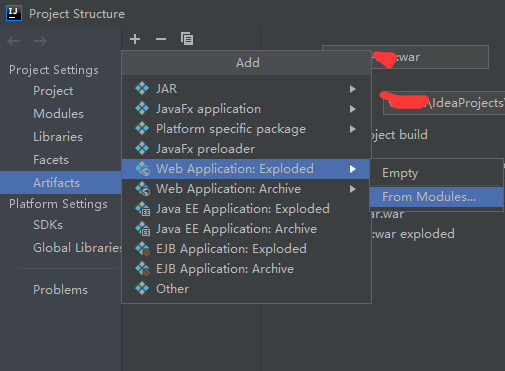The height and width of the screenshot is (371, 505).
Task: Select Other in the Add menu
Action: point(246,289)
